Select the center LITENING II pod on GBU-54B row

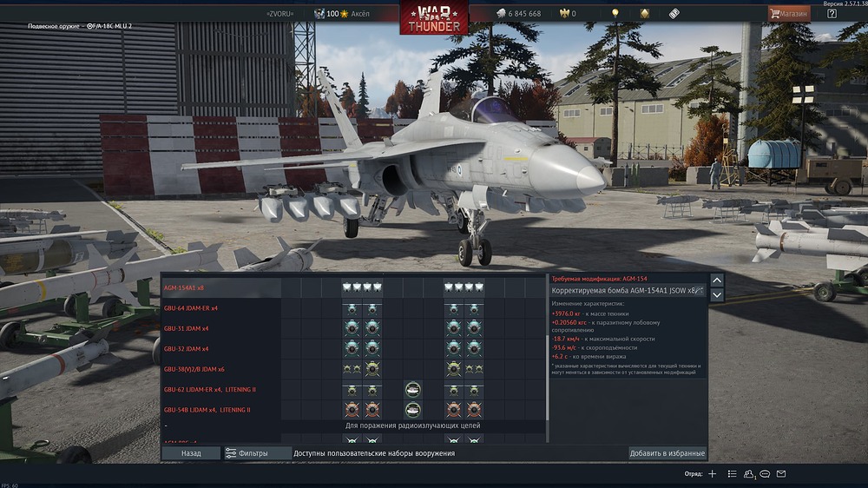pyautogui.click(x=412, y=410)
